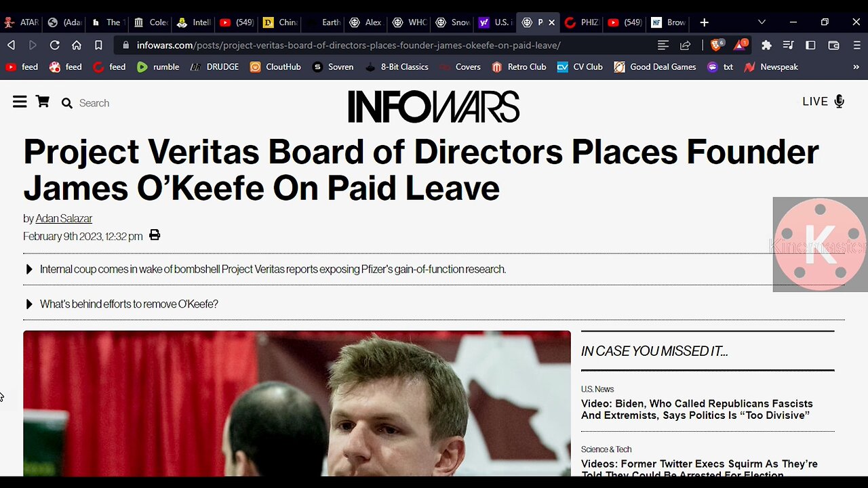Switch to the Earth tab
This screenshot has width=868, height=488.
(325, 22)
